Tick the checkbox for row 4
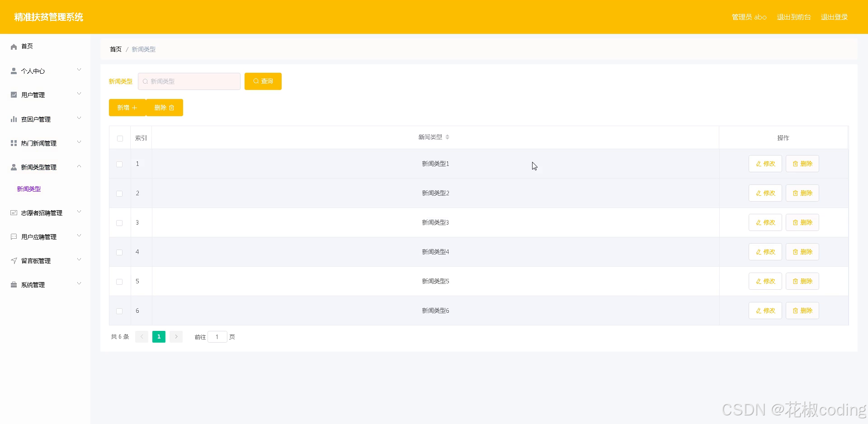This screenshot has height=424, width=868. coord(119,252)
